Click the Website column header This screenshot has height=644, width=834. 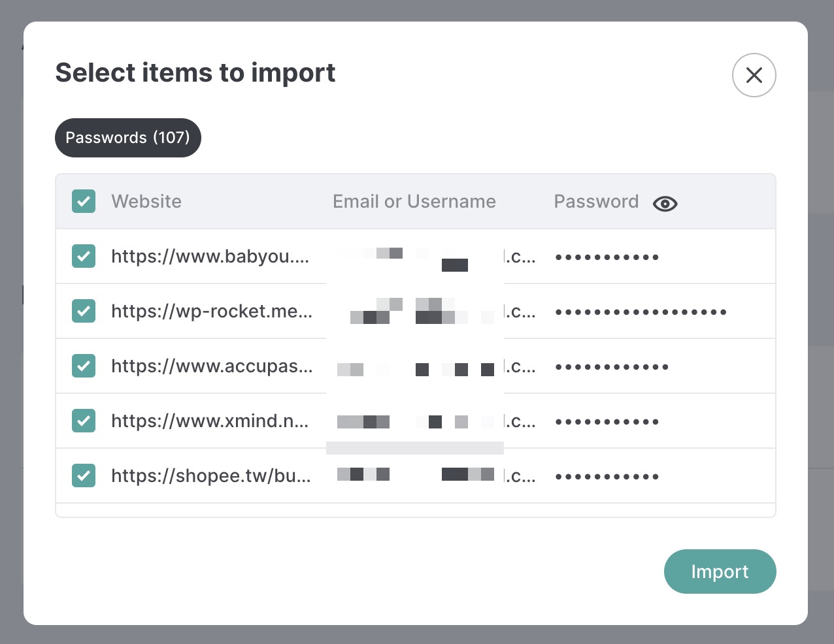tap(146, 201)
